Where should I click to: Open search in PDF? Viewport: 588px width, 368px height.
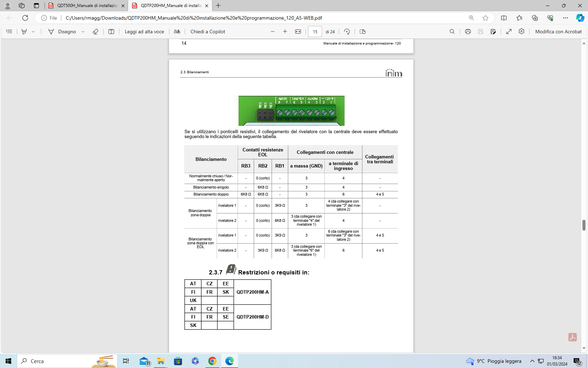coord(452,32)
